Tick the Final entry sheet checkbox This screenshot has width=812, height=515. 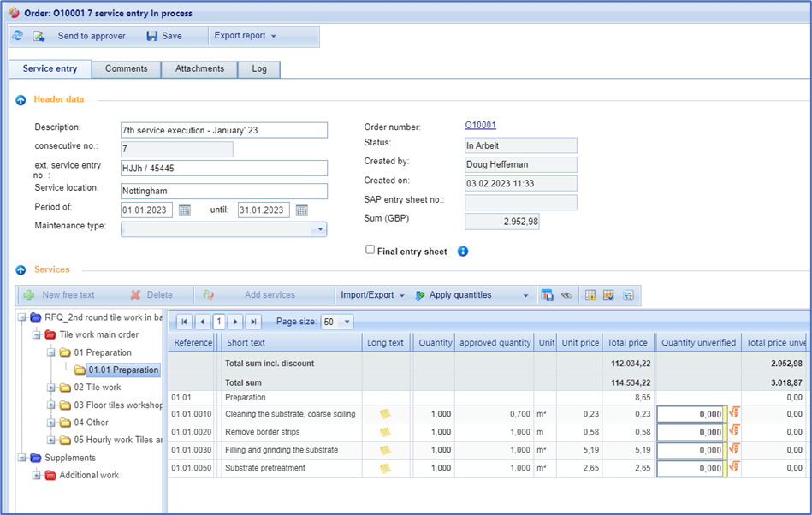click(370, 250)
